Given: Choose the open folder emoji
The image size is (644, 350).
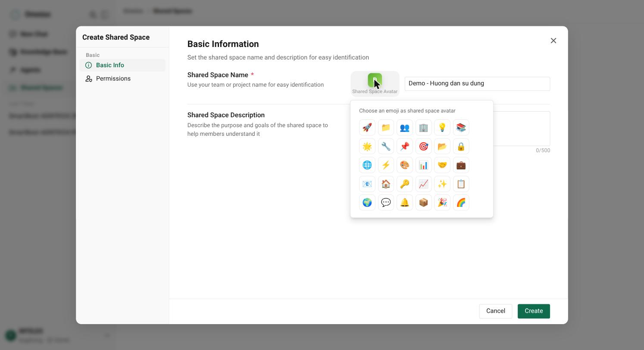Looking at the screenshot, I should [442, 147].
